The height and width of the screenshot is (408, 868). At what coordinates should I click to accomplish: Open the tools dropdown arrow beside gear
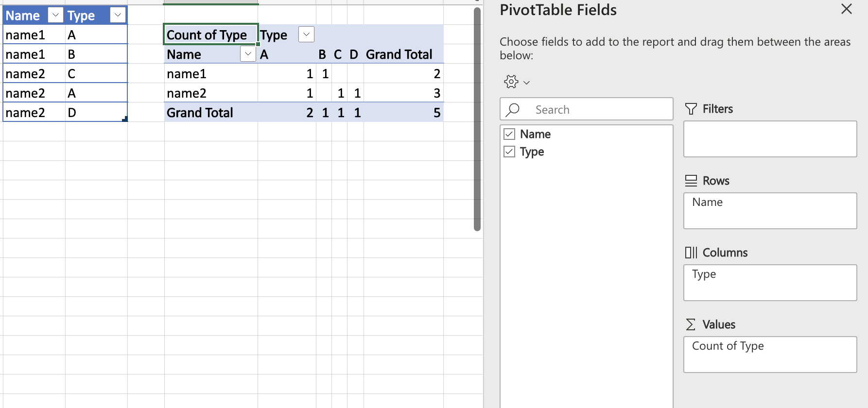pyautogui.click(x=526, y=83)
